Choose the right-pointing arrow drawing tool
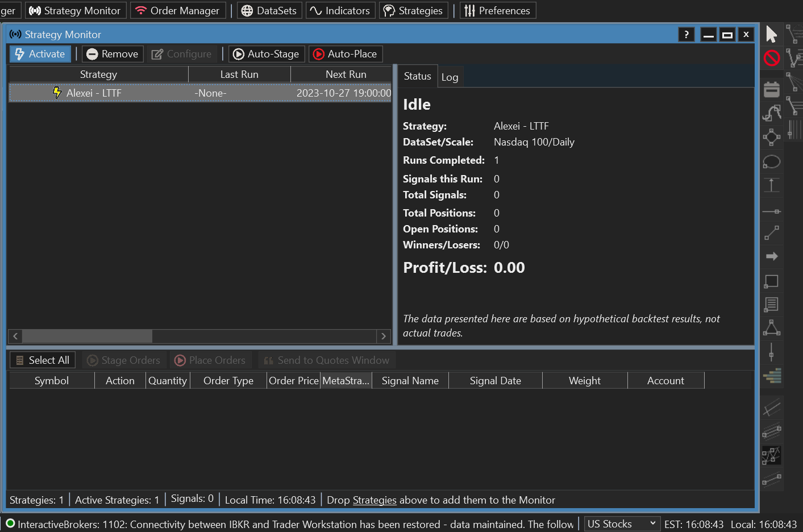The image size is (803, 532). click(x=771, y=256)
